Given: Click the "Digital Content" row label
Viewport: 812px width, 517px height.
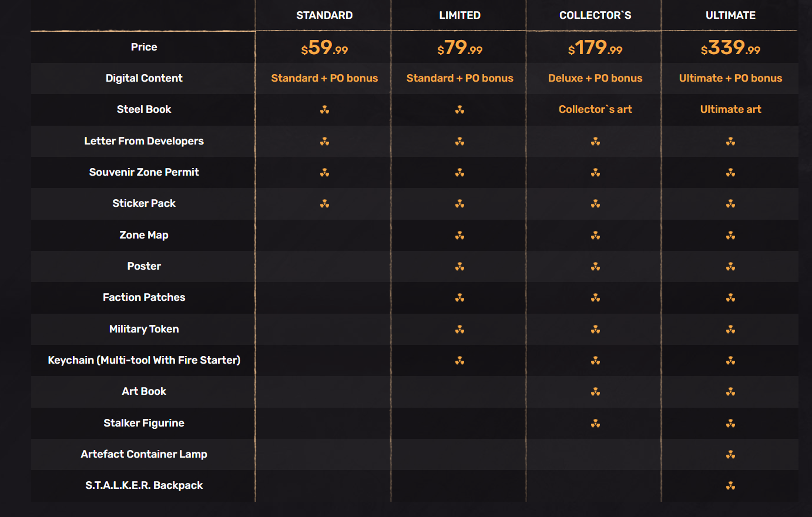Looking at the screenshot, I should coord(144,78).
